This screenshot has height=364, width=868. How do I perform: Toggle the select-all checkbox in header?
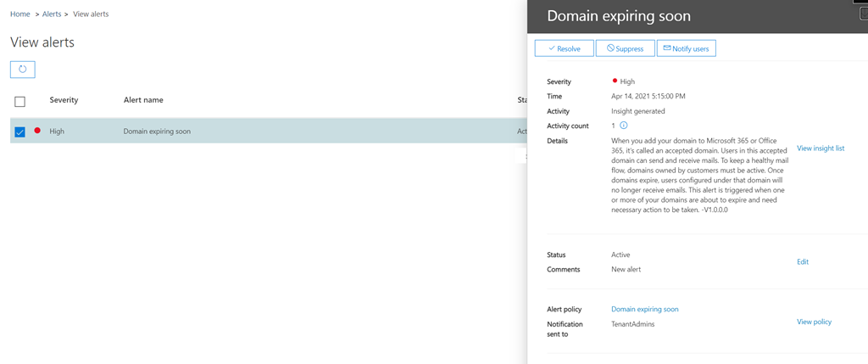(x=20, y=101)
